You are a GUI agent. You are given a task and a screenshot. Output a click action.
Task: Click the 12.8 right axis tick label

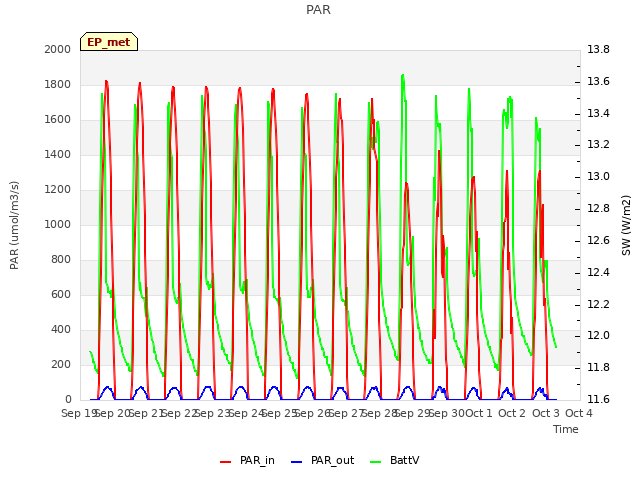coord(598,209)
